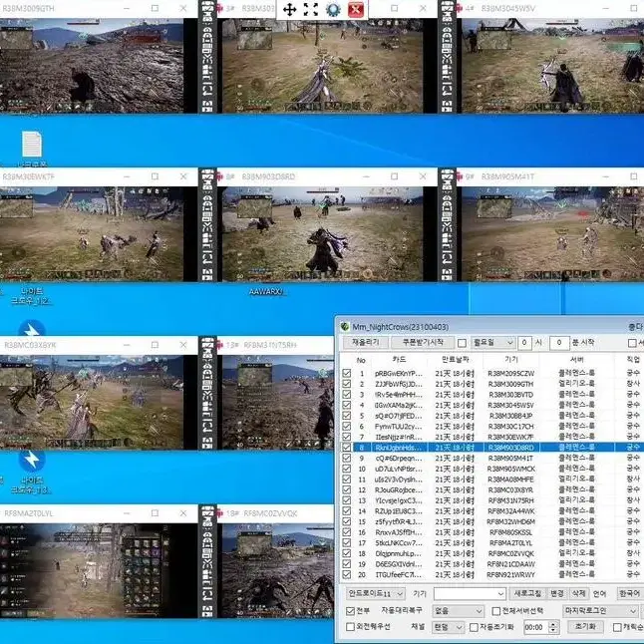Click the 초기화 reset button
The width and height of the screenshot is (644, 644).
pyautogui.click(x=585, y=627)
